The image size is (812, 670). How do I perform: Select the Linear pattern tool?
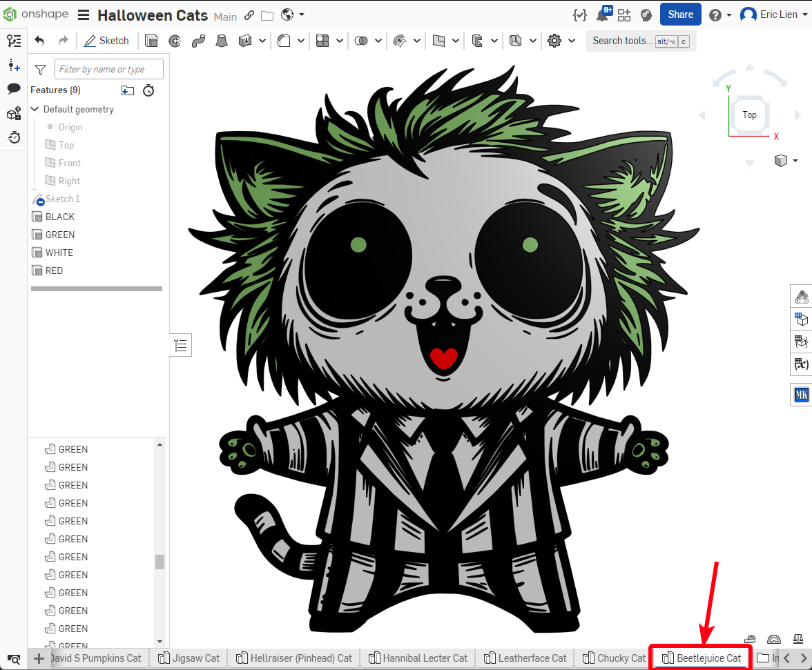[x=322, y=41]
